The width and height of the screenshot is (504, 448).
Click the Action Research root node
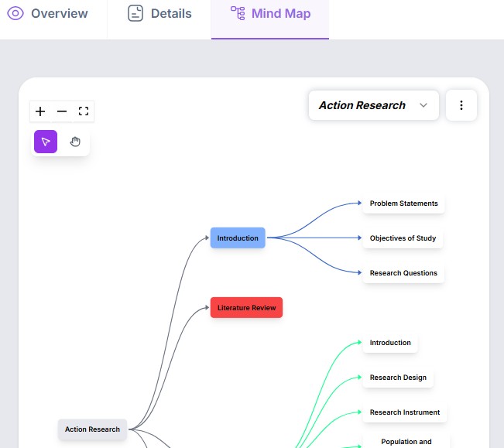(92, 429)
